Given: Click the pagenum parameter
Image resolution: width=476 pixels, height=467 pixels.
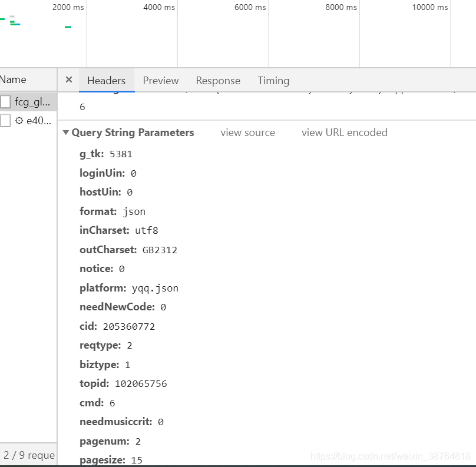Looking at the screenshot, I should click(110, 441).
